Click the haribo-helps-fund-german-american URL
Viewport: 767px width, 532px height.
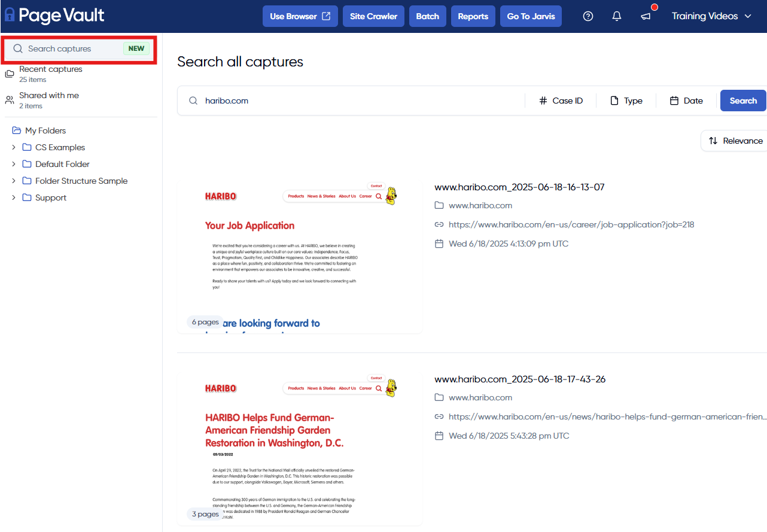pos(608,417)
